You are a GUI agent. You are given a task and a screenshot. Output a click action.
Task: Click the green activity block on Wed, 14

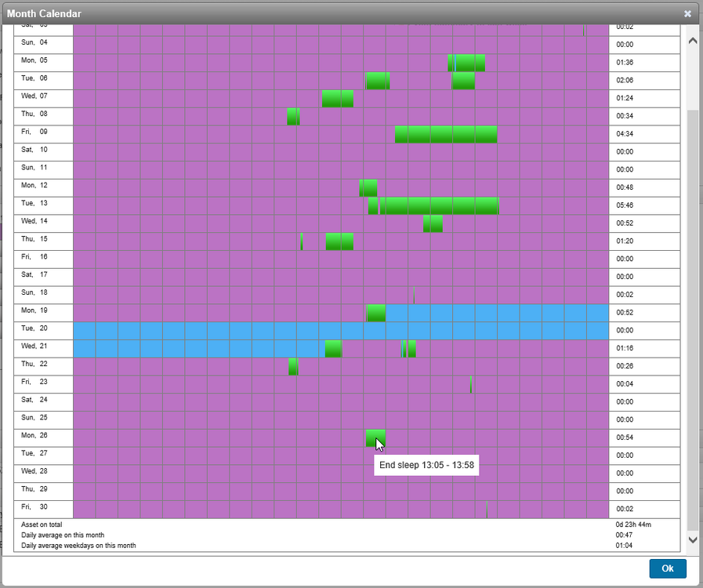tap(433, 223)
